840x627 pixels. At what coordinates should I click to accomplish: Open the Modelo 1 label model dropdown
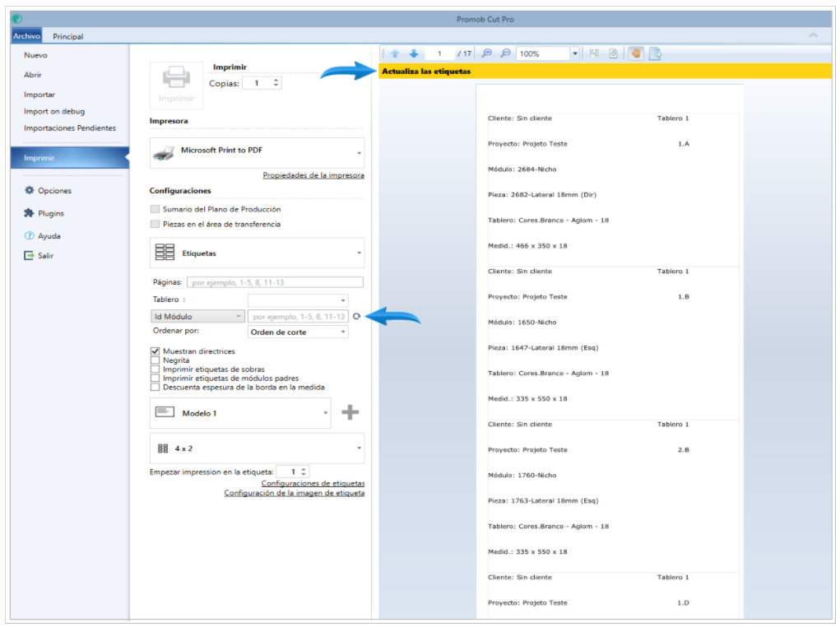(240, 413)
